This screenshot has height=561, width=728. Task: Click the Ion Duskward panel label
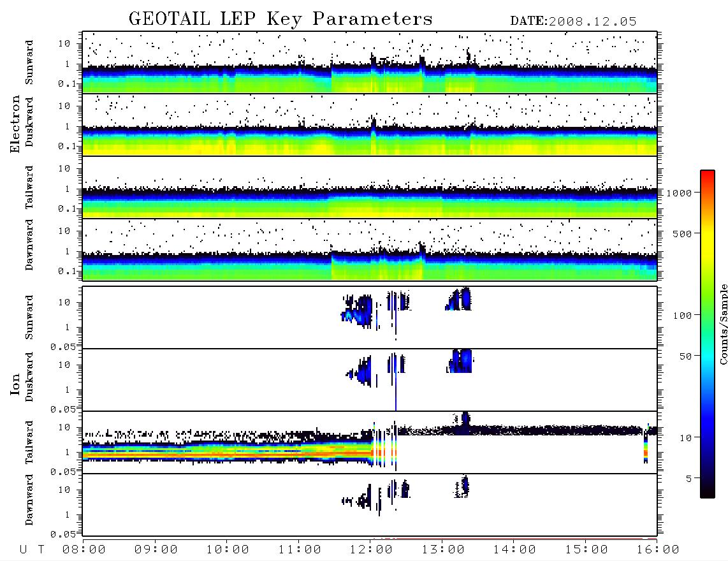coord(29,377)
